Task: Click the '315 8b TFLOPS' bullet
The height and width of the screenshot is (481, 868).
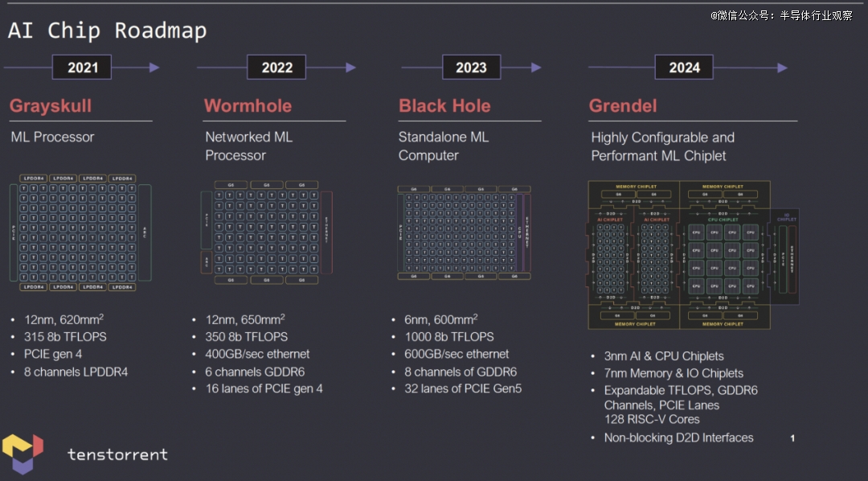Action: coord(65,336)
